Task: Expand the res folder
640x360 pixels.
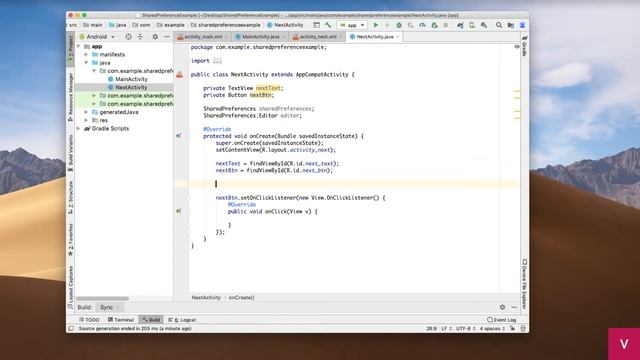Action: point(86,120)
